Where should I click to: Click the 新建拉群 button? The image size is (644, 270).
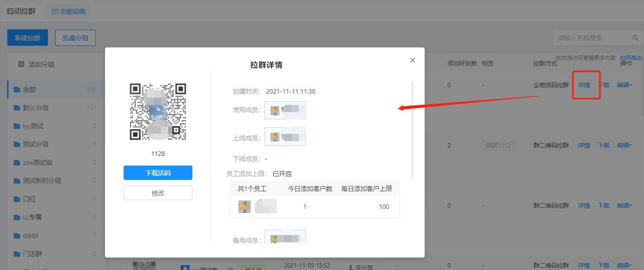pyautogui.click(x=27, y=38)
